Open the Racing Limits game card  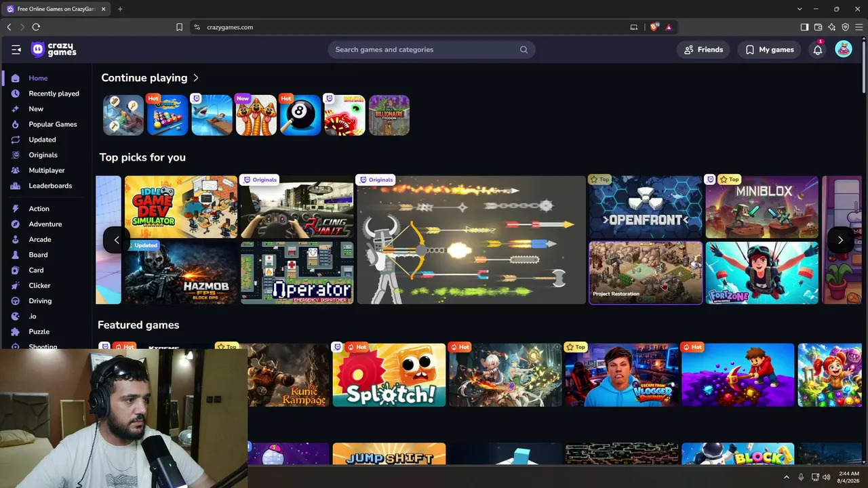point(297,207)
